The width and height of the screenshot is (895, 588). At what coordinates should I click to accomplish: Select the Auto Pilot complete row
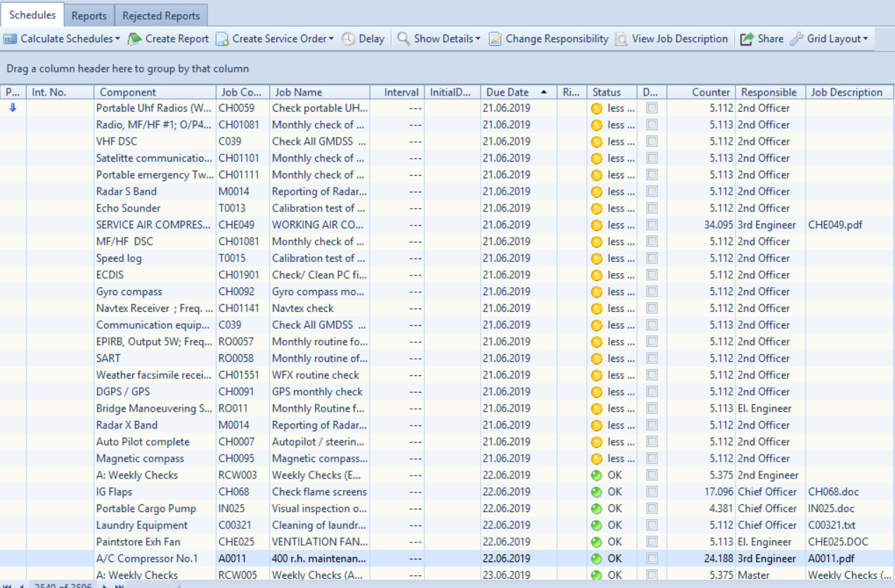pos(447,442)
